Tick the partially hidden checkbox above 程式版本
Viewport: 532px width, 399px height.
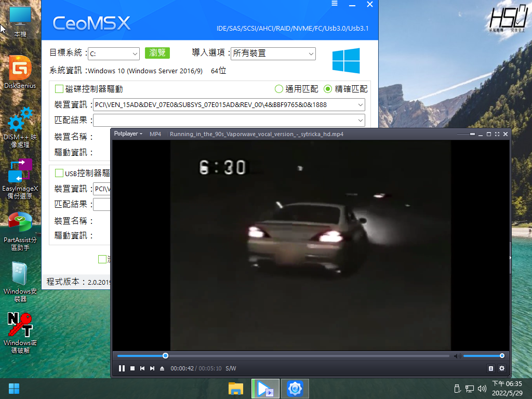[102, 259]
